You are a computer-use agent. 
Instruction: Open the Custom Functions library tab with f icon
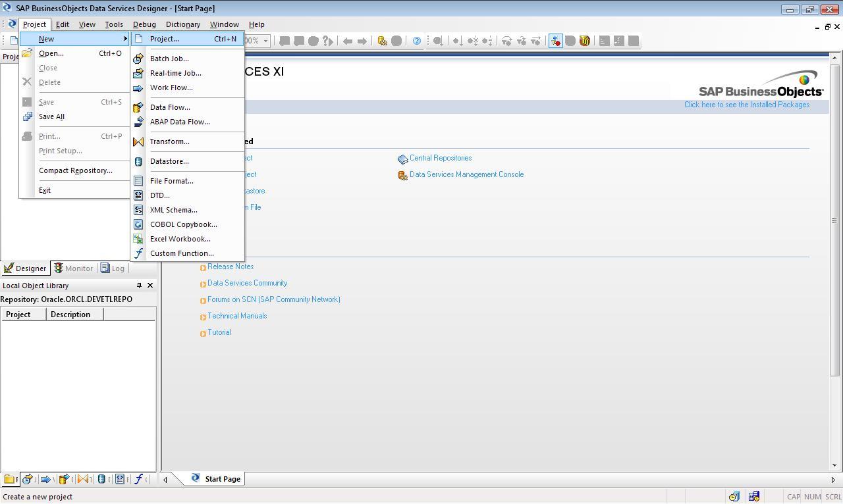(x=139, y=479)
